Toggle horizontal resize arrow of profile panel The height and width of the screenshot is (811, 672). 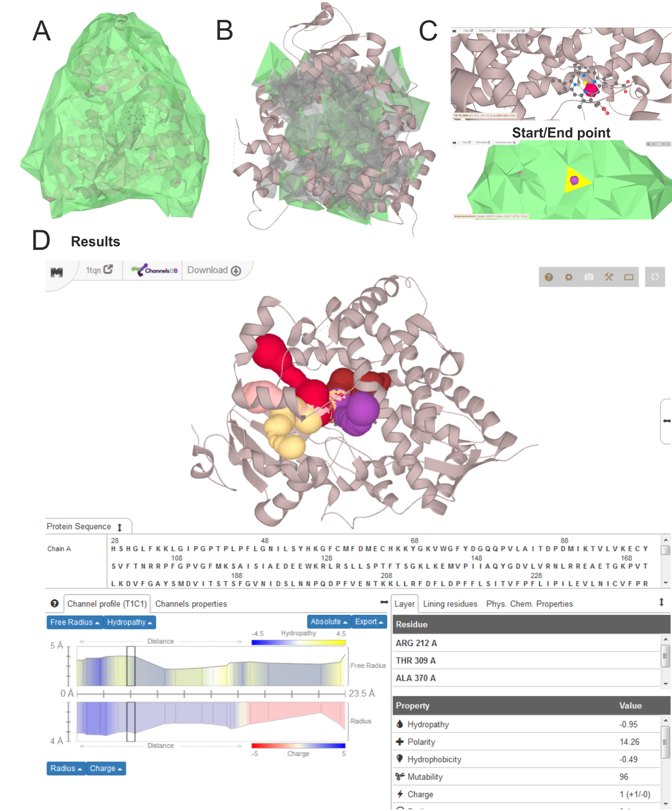(384, 602)
